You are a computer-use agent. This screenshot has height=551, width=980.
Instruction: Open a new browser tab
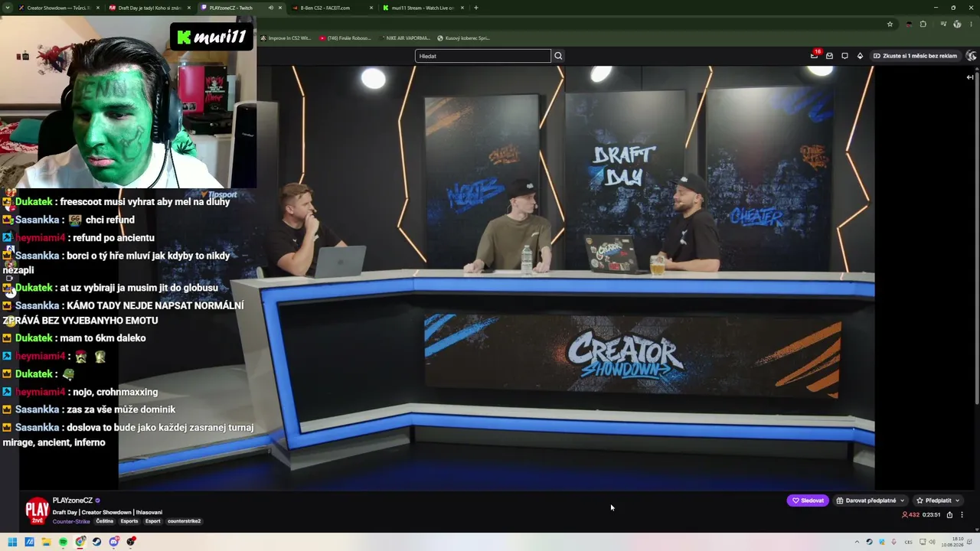475,8
